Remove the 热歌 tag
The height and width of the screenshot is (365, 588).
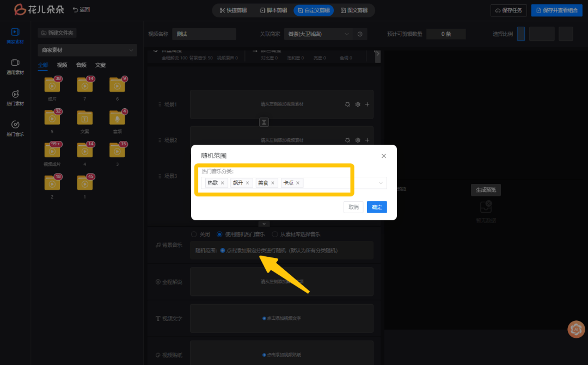click(x=222, y=183)
